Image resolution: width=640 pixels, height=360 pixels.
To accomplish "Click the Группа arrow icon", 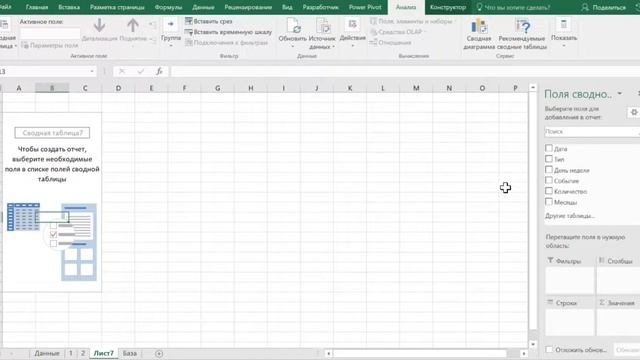I will pos(171,24).
